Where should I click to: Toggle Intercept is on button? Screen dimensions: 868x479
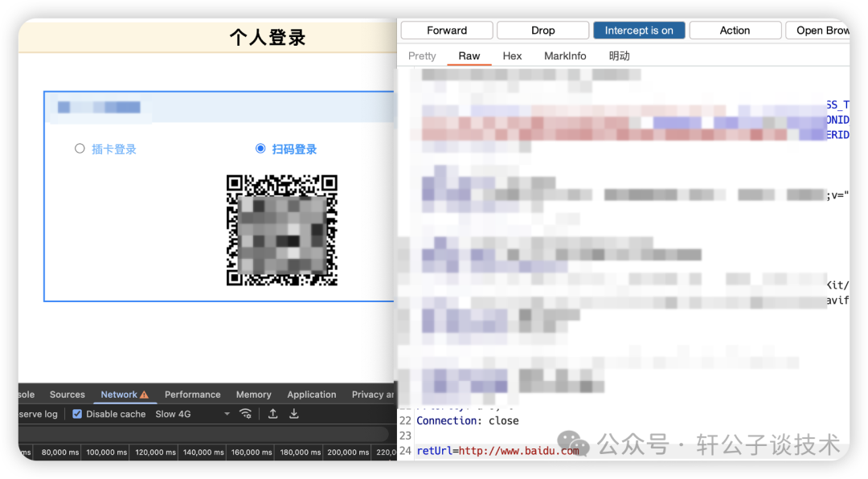pos(639,31)
